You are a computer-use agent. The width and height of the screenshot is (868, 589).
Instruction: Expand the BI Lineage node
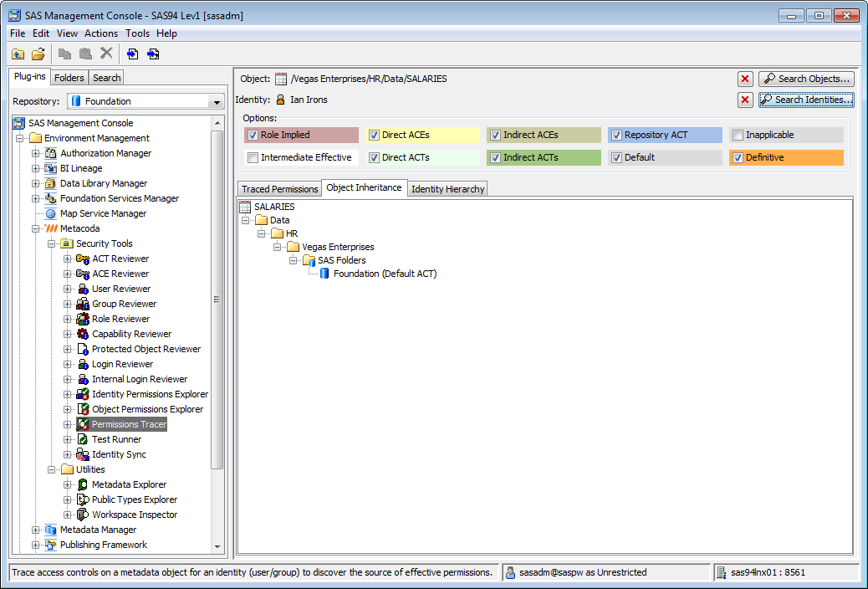tap(35, 168)
